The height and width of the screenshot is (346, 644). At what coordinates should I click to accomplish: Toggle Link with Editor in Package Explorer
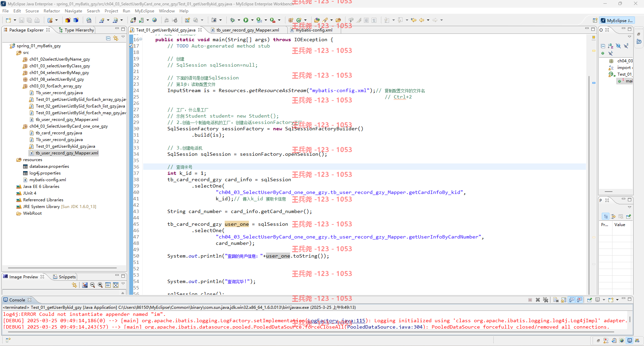(116, 38)
